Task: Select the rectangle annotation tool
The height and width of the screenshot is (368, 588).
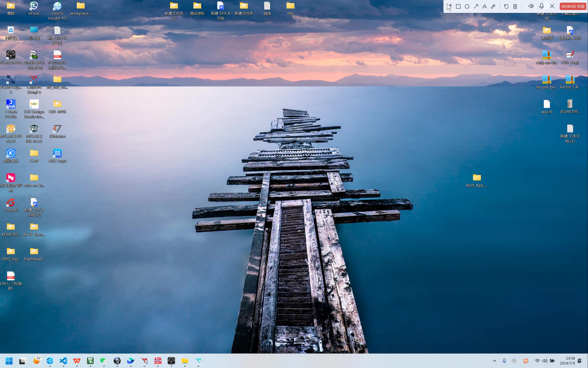Action: [458, 7]
